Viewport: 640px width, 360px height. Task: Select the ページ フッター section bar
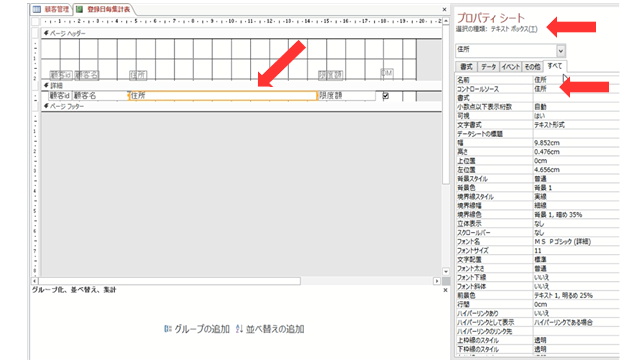point(241,106)
